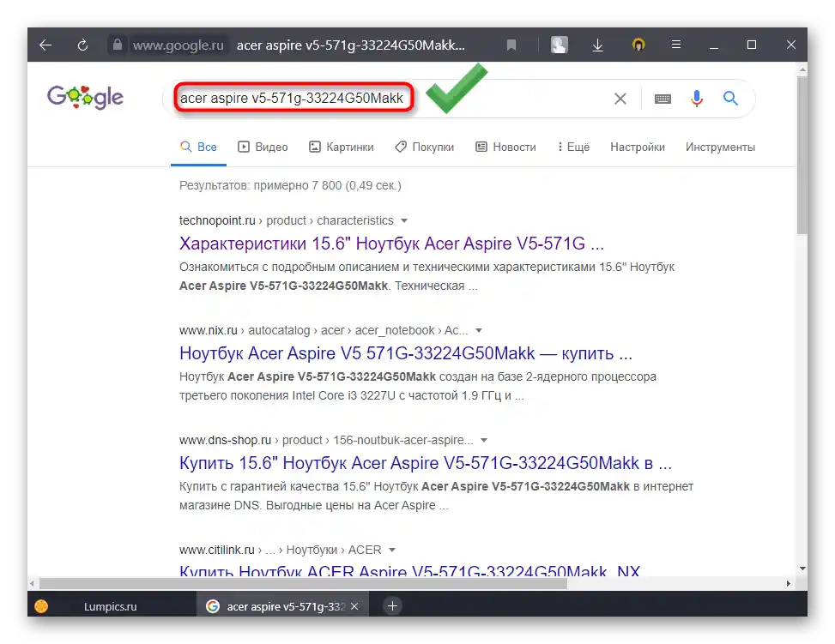835x644 pixels.
Task: Click the scroll right arrow on horizontal scrollbar
Action: click(789, 583)
